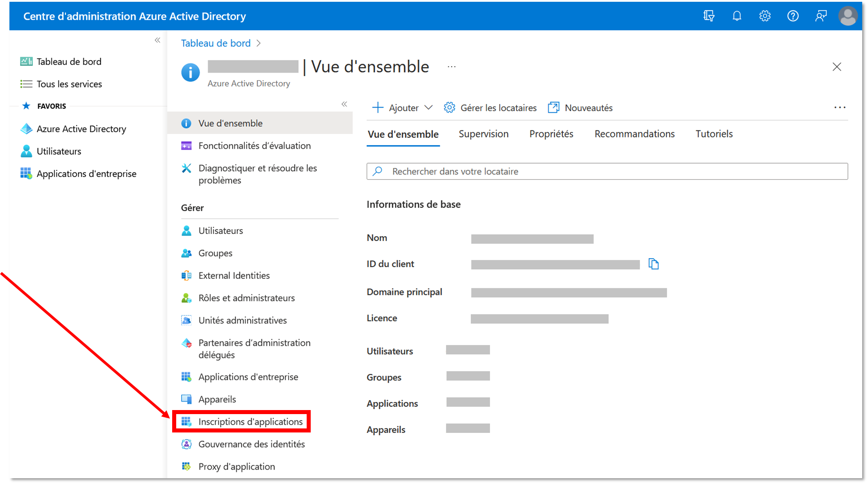Open Tous les services

pyautogui.click(x=61, y=84)
